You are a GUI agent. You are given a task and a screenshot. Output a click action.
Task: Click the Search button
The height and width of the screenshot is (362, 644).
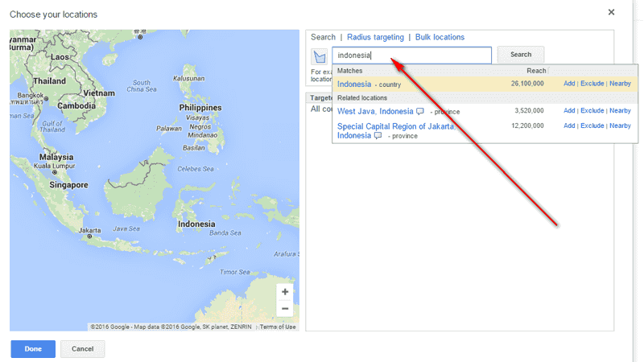(521, 55)
